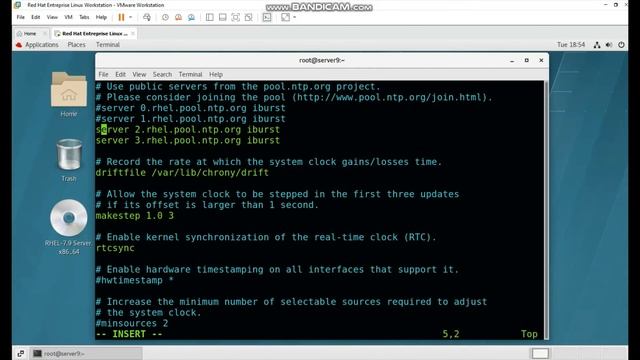Click the '#hwtimestamp *' line
640x360 pixels.
[135, 280]
